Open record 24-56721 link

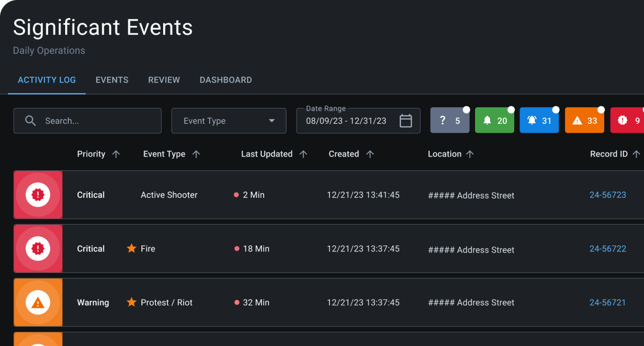pos(607,303)
